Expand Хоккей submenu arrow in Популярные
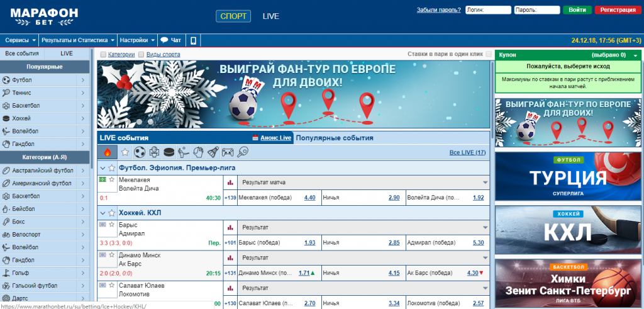Screen dimensions: 644x309 pos(83,118)
